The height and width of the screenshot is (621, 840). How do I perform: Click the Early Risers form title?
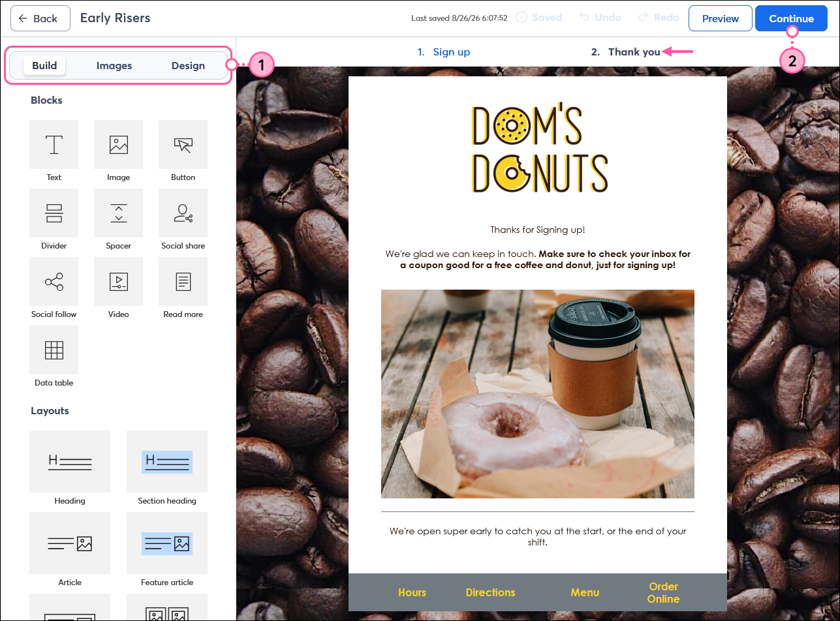point(116,18)
